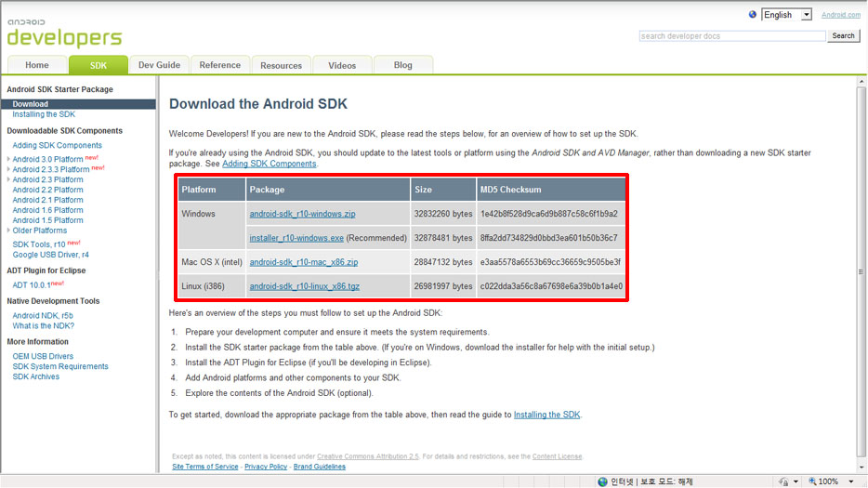Open SDK System Requirements link

(60, 366)
